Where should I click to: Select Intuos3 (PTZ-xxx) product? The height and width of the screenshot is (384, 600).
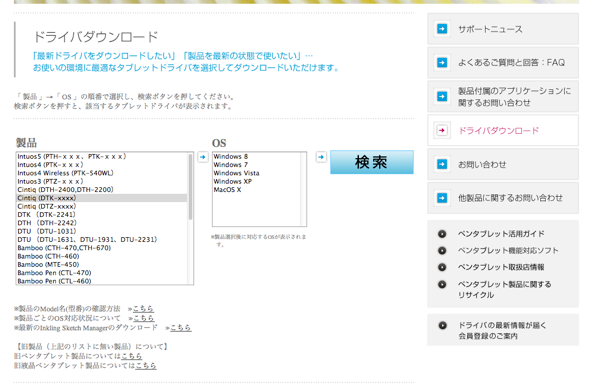click(x=102, y=181)
